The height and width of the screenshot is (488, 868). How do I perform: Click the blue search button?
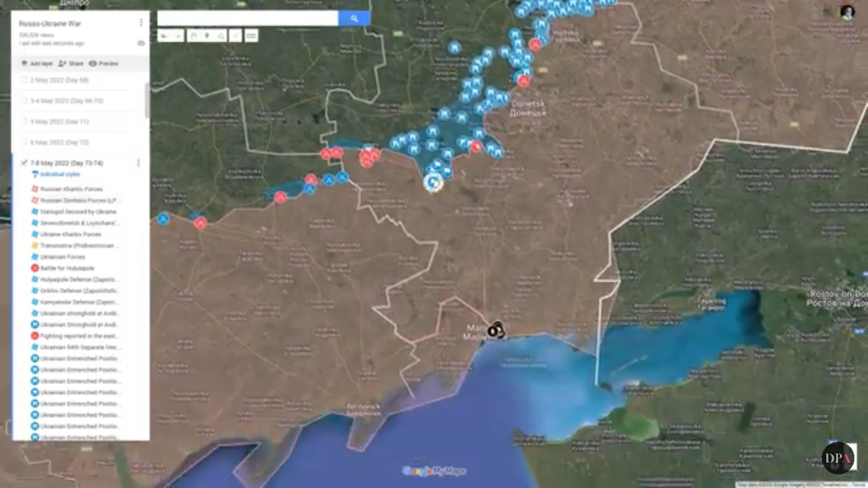354,19
